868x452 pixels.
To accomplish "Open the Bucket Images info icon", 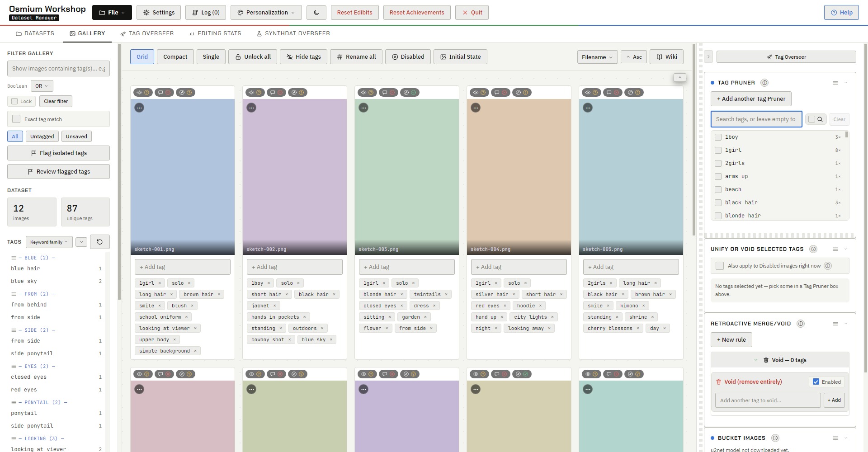I will click(x=775, y=438).
